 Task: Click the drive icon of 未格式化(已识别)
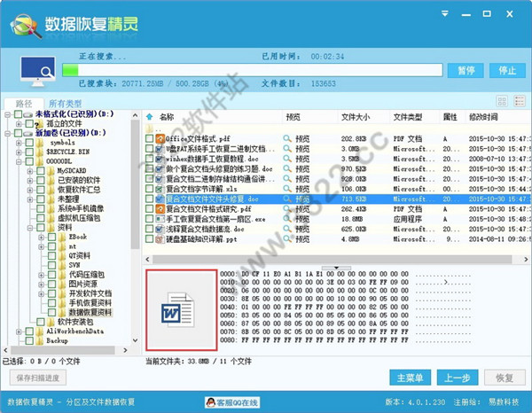(x=27, y=114)
